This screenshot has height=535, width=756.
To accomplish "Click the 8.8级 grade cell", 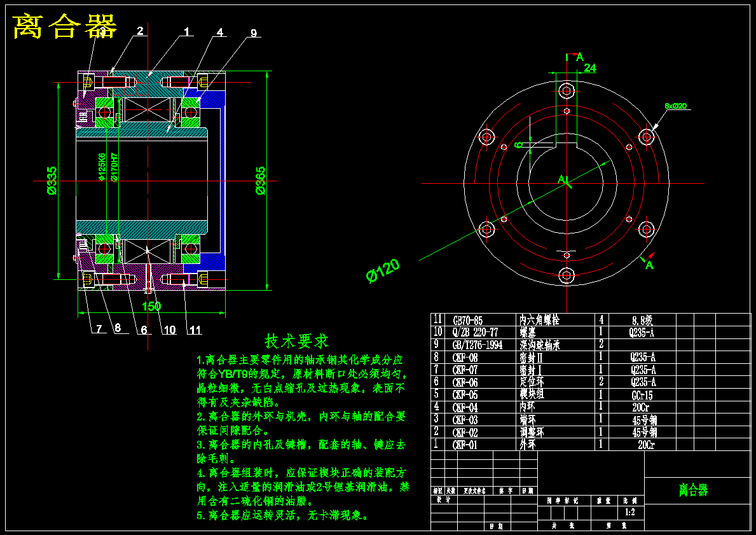I will pyautogui.click(x=642, y=321).
